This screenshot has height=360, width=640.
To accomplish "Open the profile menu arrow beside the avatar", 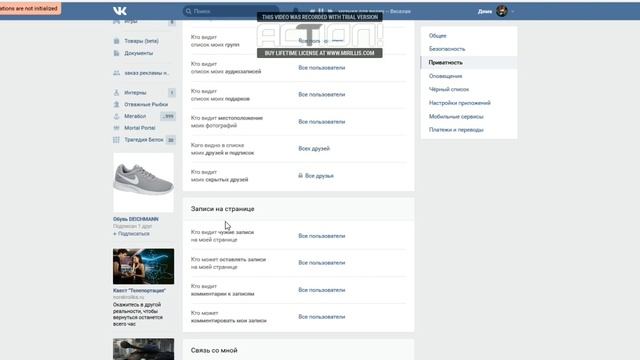I will [513, 11].
